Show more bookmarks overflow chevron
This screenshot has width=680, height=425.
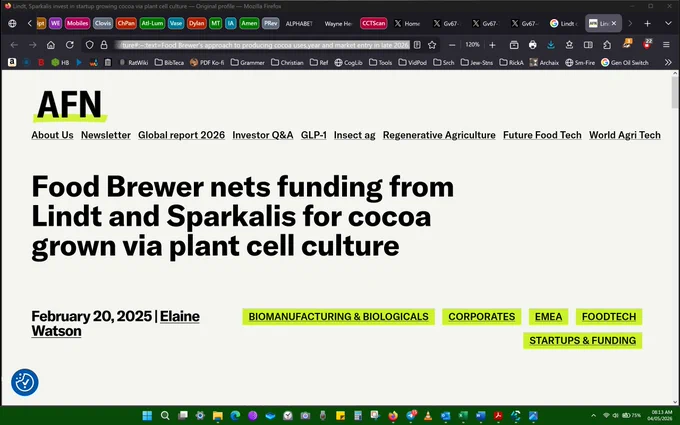[x=668, y=62]
